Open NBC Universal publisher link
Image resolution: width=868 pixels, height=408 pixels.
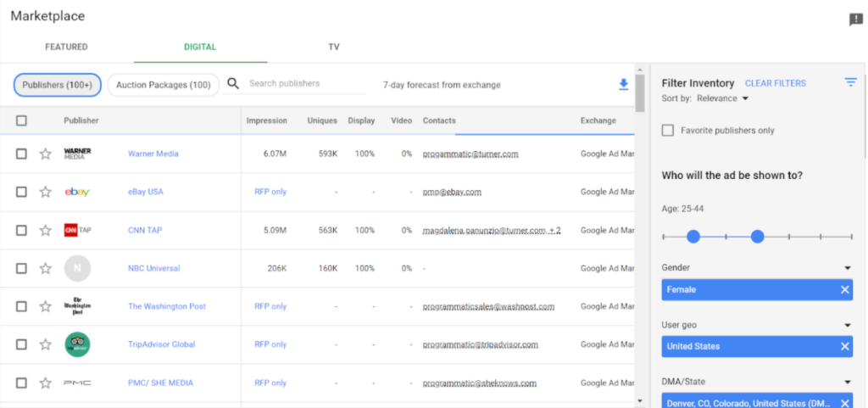(x=154, y=269)
